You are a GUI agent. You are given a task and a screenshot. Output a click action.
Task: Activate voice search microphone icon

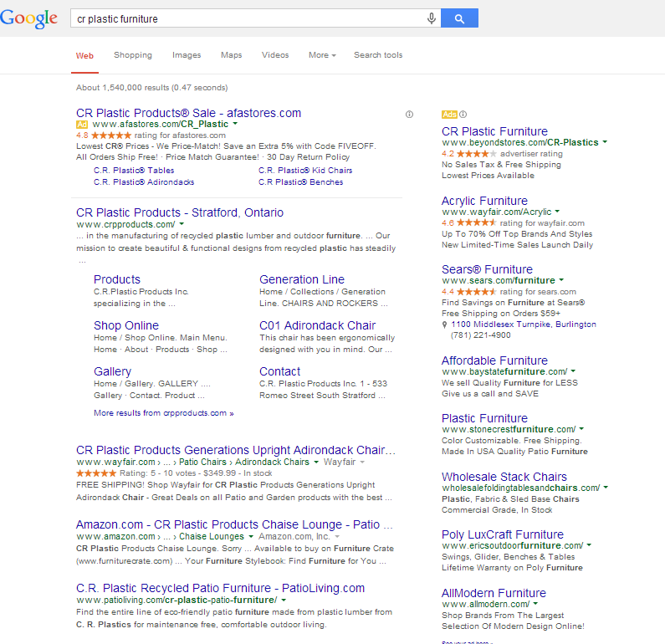[431, 18]
